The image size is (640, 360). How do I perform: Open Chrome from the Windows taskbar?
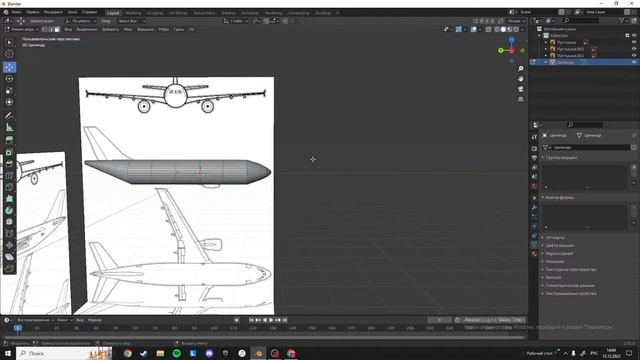pyautogui.click(x=127, y=353)
